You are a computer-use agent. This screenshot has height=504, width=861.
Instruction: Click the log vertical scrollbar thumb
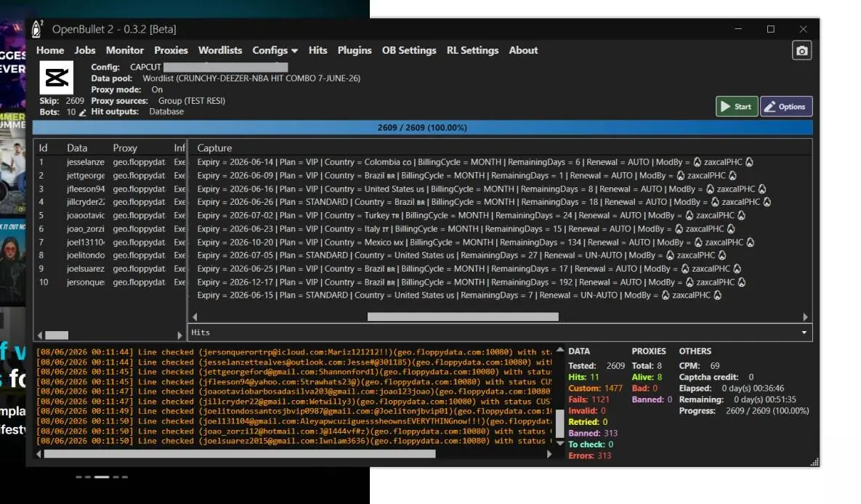[x=559, y=423]
